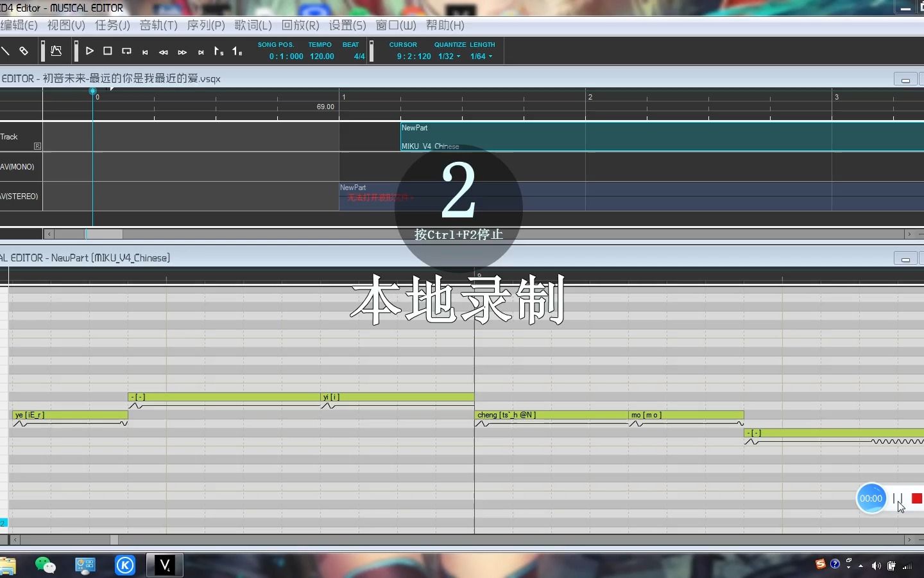Image resolution: width=924 pixels, height=578 pixels.
Task: Click the tempo marker 69.00 in ruler
Action: (x=325, y=107)
